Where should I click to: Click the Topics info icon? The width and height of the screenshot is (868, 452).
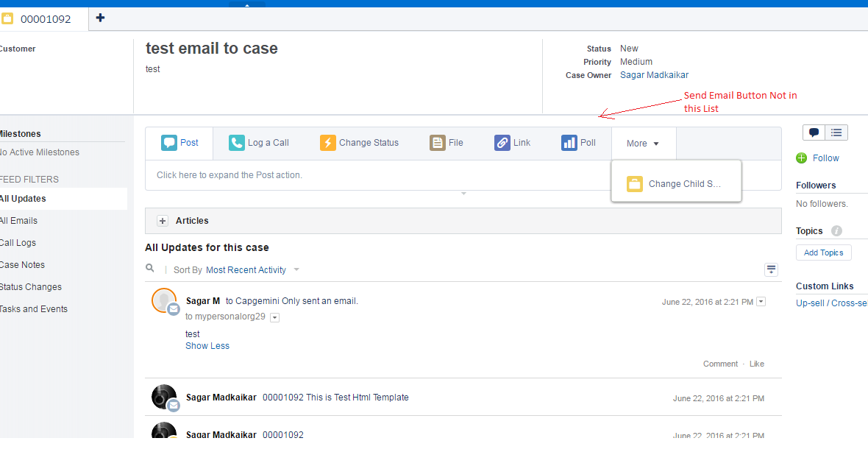(836, 230)
